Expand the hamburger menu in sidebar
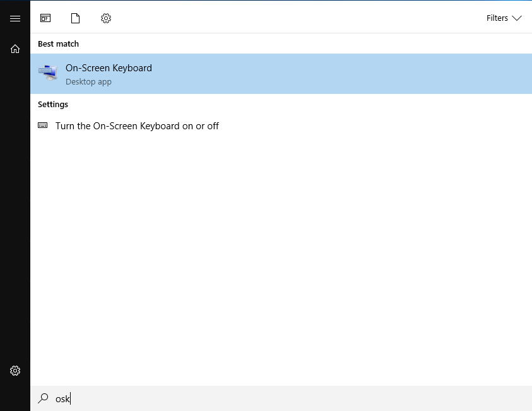The width and height of the screenshot is (532, 411). tap(15, 18)
